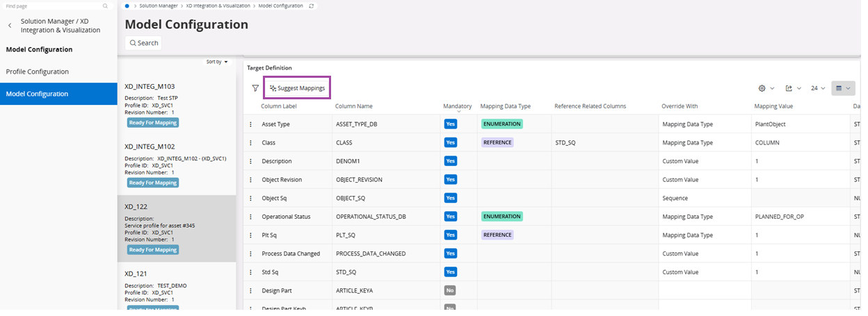The image size is (868, 316).
Task: Open the gear settings dropdown
Action: pyautogui.click(x=766, y=88)
